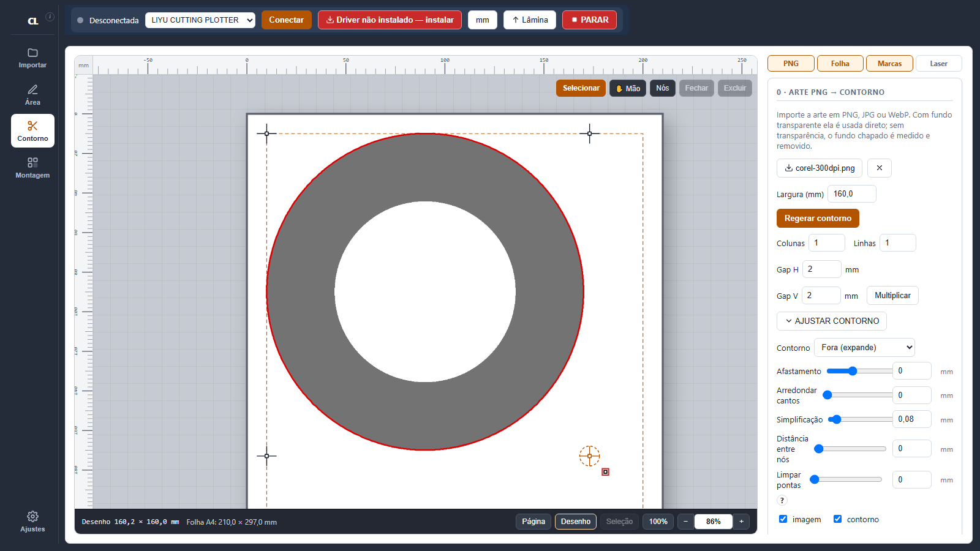Choose the Selecionar tool
980x551 pixels.
pos(581,88)
